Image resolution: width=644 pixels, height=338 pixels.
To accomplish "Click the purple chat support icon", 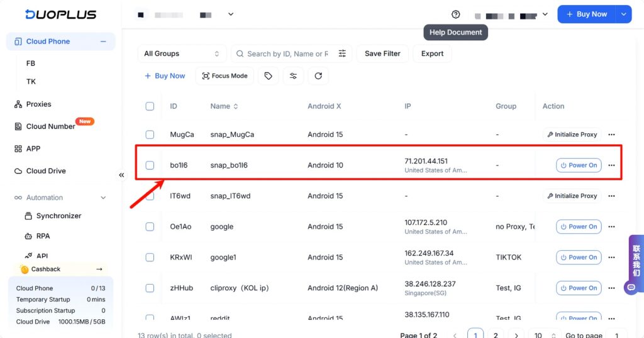I will click(630, 288).
